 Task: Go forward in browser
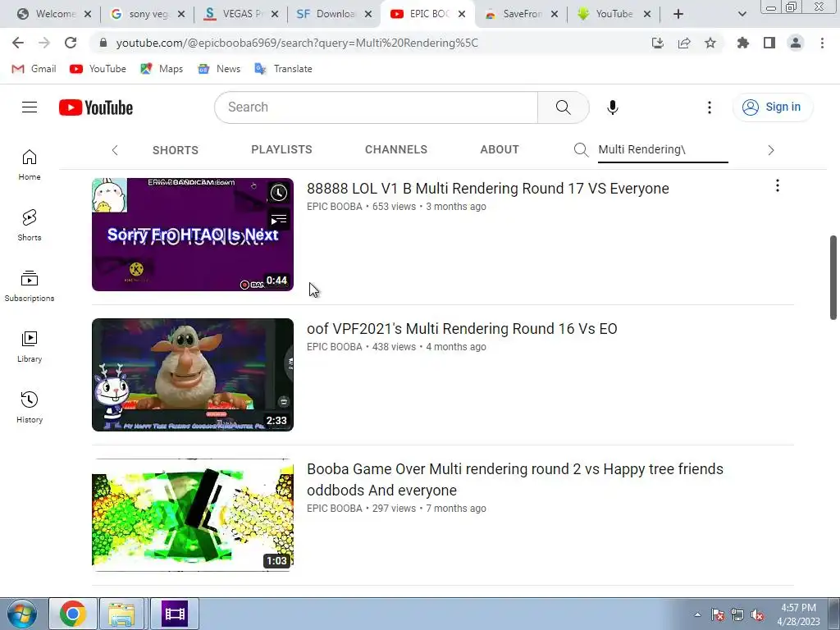coord(44,43)
